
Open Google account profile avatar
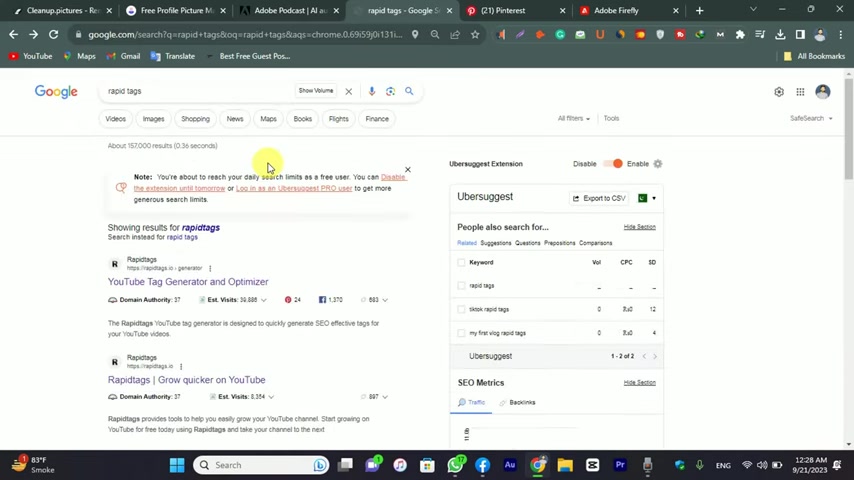coord(822,92)
